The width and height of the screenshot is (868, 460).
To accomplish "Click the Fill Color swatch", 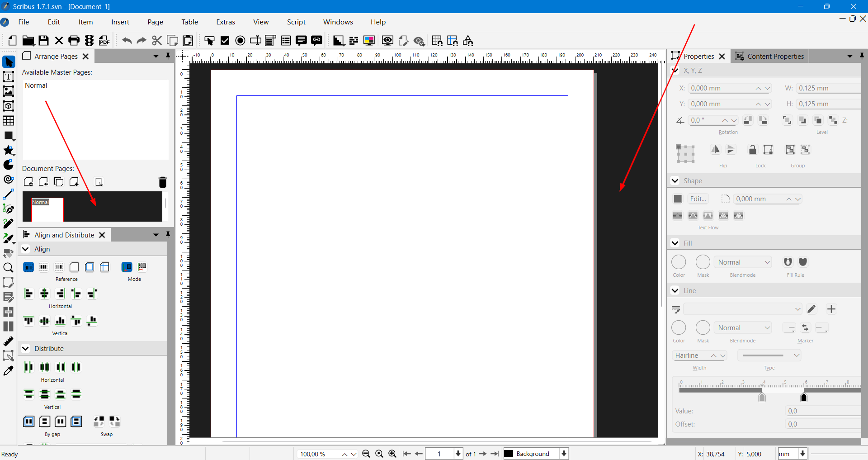I will pyautogui.click(x=679, y=262).
